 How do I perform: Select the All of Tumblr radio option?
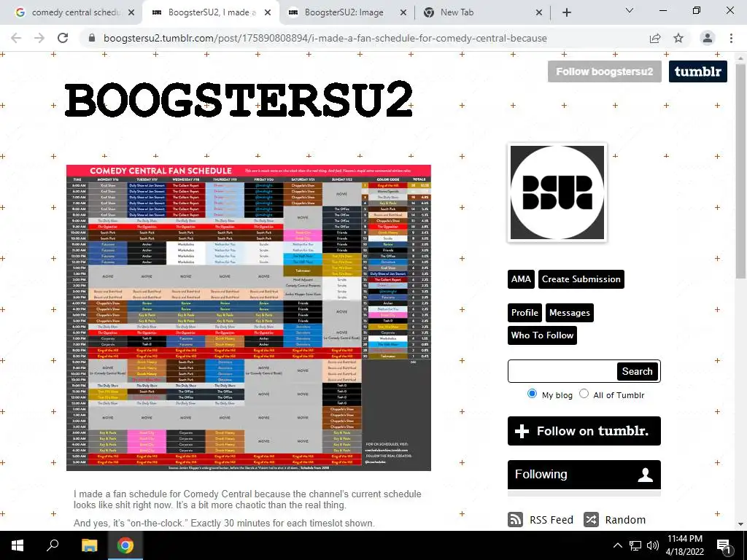(x=584, y=394)
